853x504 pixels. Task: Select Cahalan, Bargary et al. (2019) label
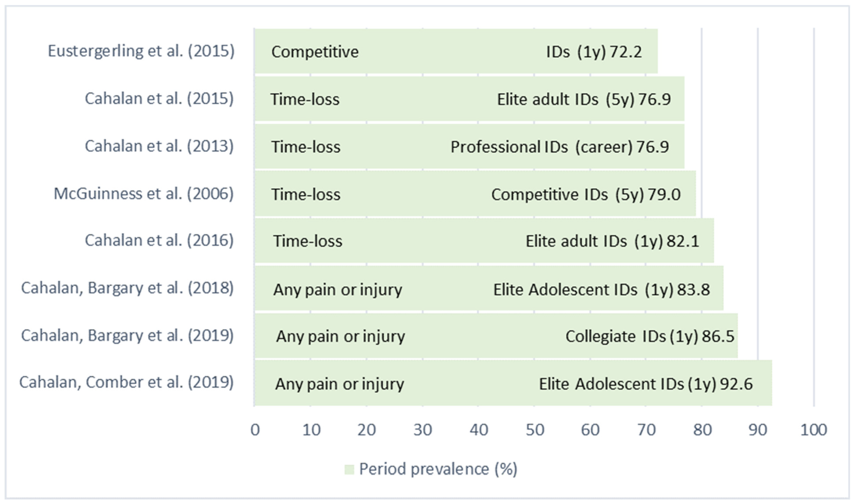[127, 336]
